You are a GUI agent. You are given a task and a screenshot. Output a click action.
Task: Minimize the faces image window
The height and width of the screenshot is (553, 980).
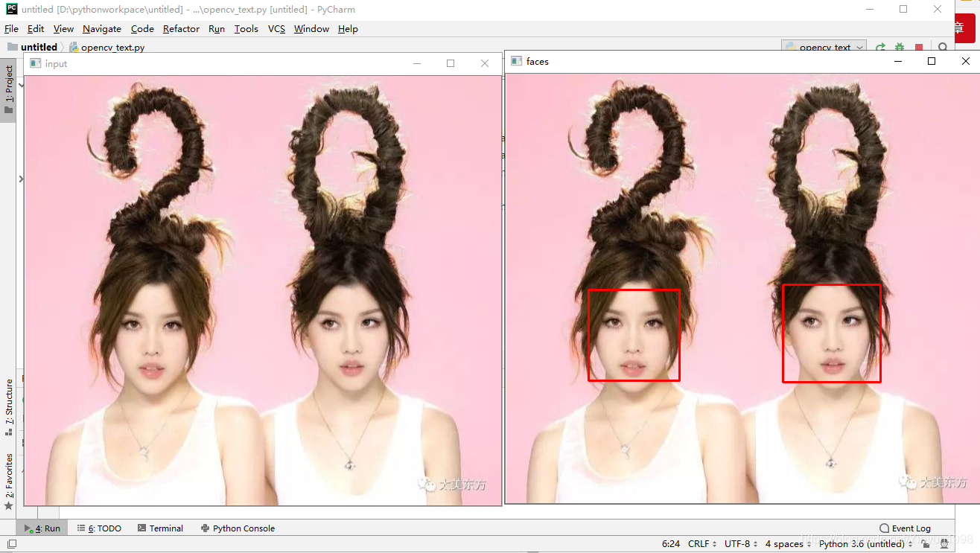(x=897, y=62)
